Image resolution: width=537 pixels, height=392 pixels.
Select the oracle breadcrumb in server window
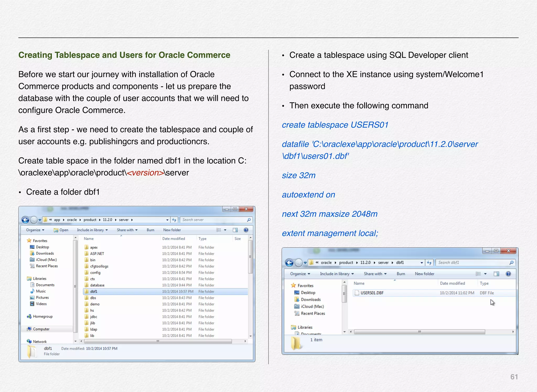(x=72, y=220)
